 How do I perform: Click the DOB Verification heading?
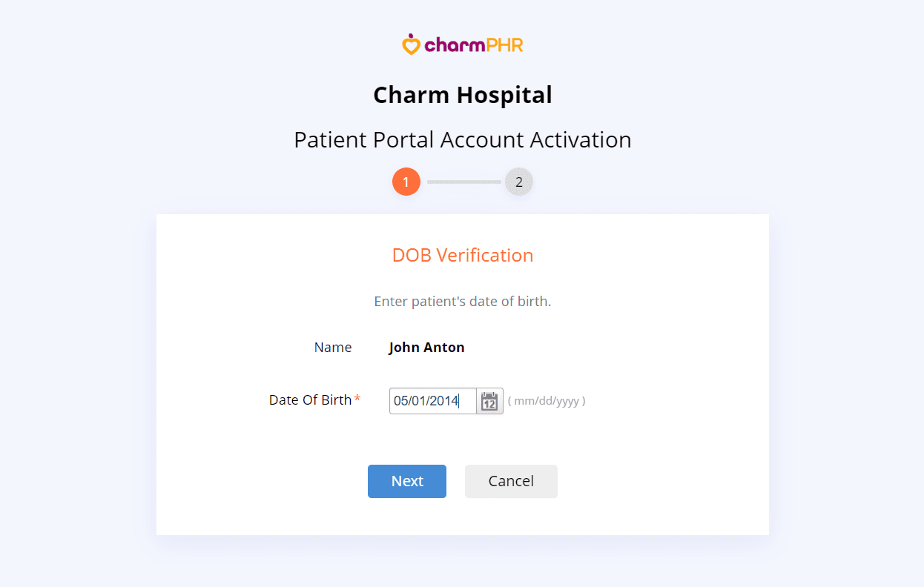[462, 255]
